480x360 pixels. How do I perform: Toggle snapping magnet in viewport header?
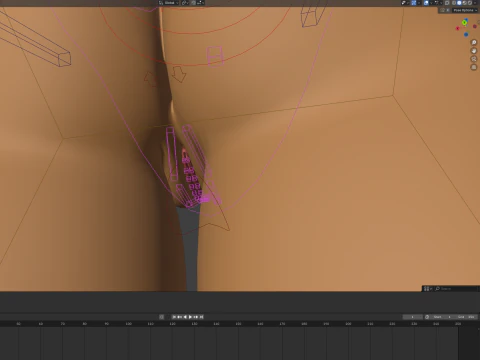point(194,3)
